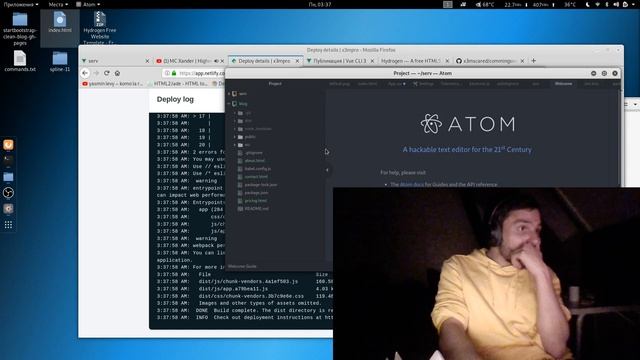Image resolution: width=640 pixels, height=360 pixels.
Task: Click the site information icon in address bar
Action: (x=167, y=73)
